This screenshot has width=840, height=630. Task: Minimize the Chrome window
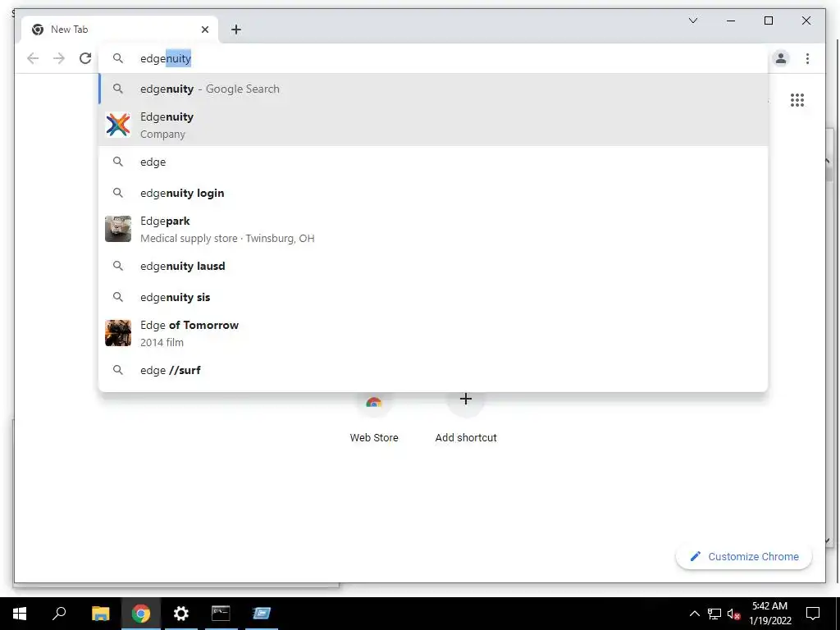tap(731, 21)
